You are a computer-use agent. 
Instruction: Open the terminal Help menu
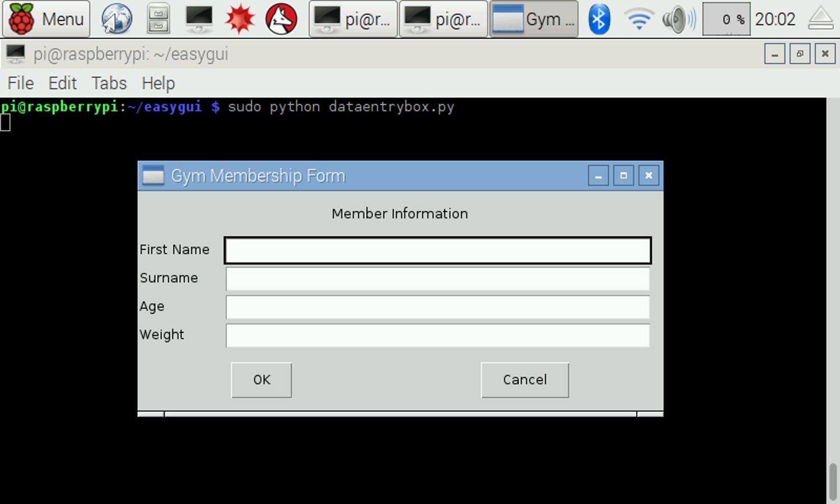[158, 83]
